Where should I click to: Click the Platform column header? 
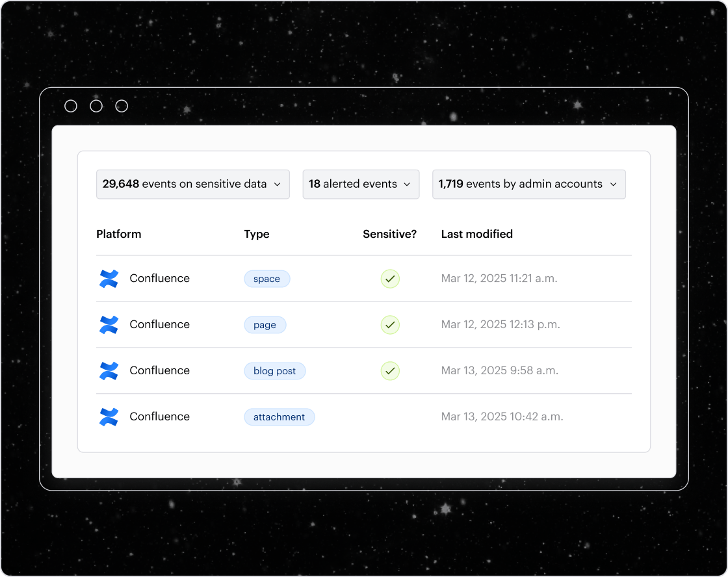point(119,234)
